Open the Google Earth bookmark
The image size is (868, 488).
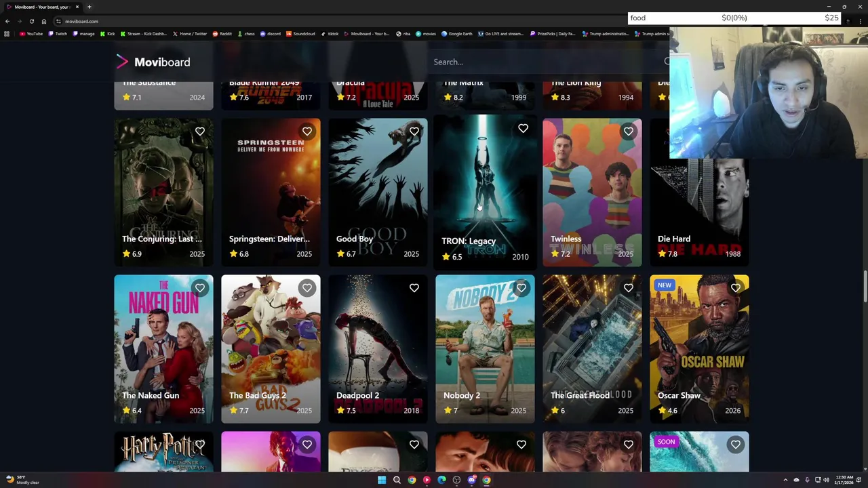pyautogui.click(x=457, y=34)
